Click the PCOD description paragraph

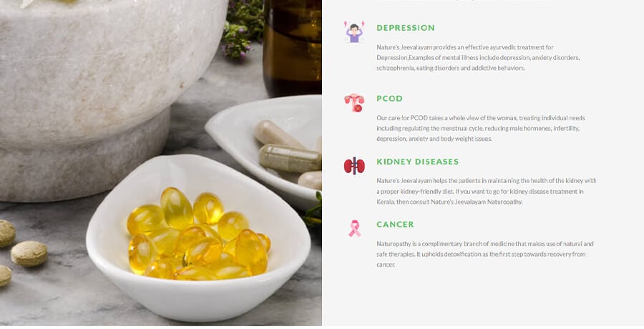(481, 128)
